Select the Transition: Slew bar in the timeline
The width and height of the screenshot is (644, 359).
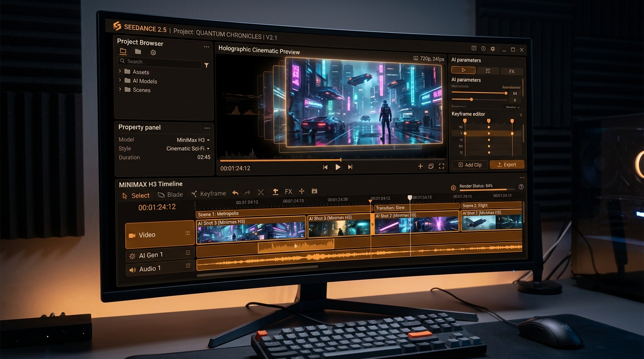point(417,208)
